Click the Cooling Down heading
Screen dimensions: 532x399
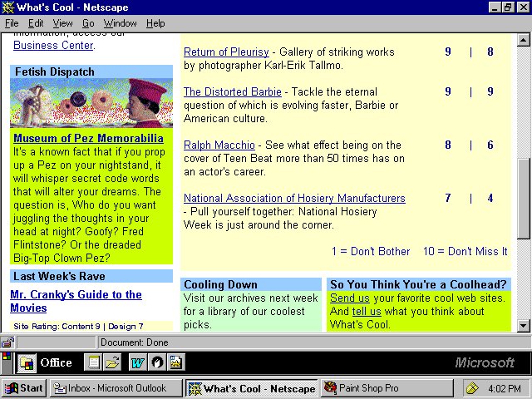coord(220,284)
